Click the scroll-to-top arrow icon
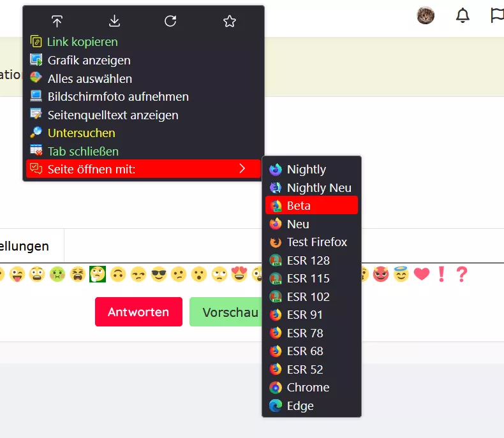This screenshot has height=438, width=504. [57, 21]
